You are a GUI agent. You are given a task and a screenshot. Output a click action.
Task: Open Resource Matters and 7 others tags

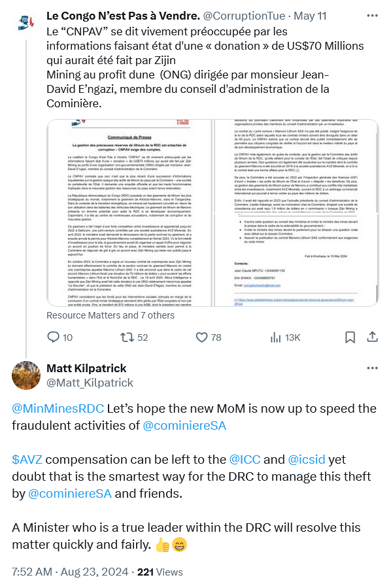[110, 315]
